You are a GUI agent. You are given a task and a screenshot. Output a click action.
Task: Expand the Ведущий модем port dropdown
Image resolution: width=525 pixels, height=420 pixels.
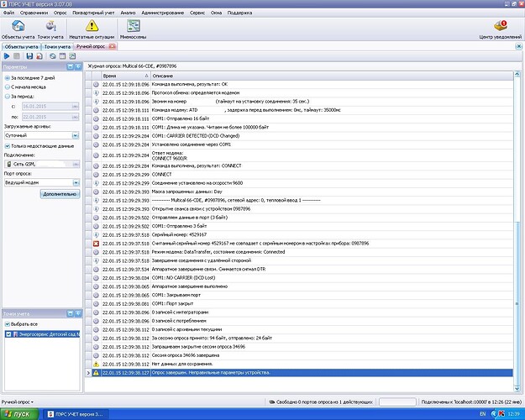click(76, 182)
